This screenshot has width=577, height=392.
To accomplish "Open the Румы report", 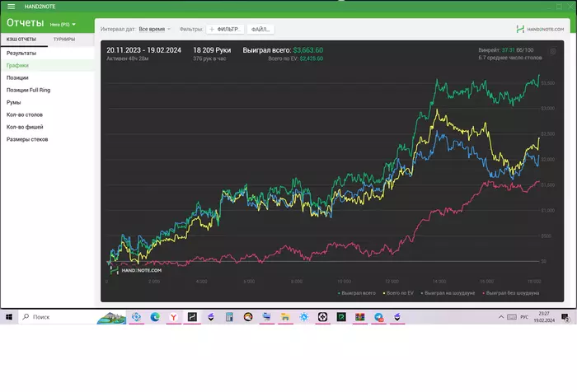I will (x=48, y=102).
